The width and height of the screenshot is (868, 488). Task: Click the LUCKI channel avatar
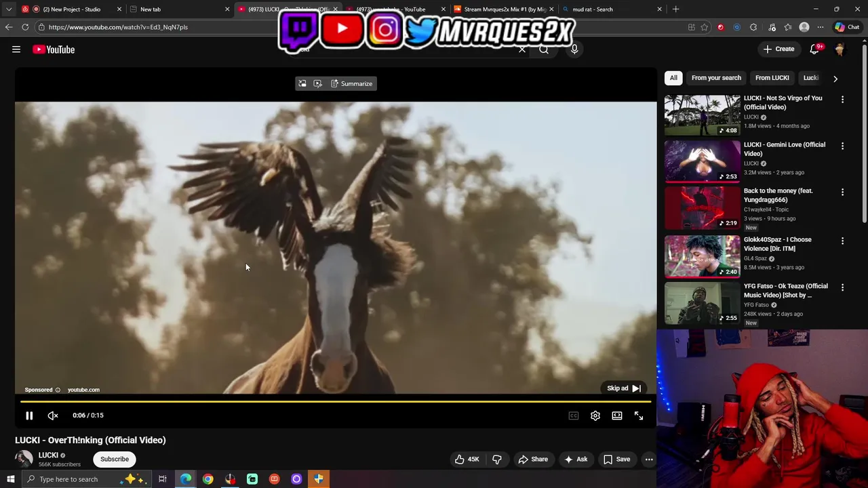coord(24,459)
